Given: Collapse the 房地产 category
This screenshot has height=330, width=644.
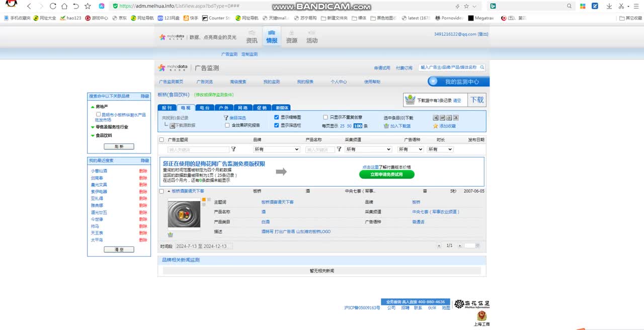Looking at the screenshot, I should point(93,107).
